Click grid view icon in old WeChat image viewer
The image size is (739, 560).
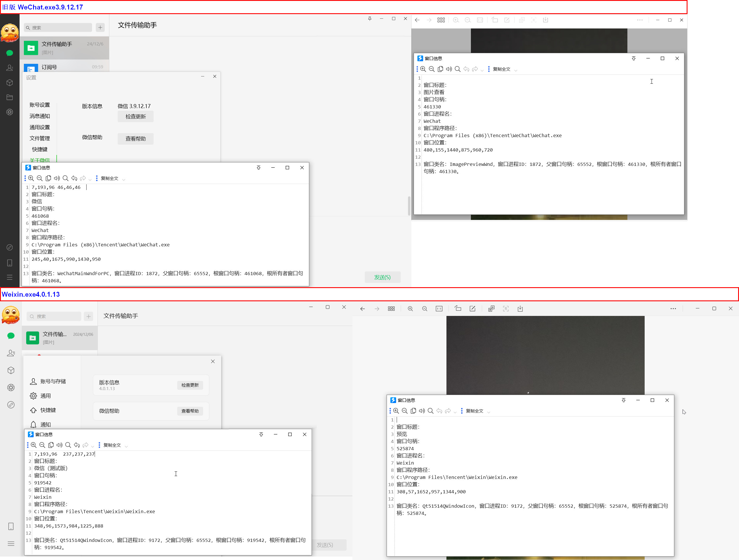[441, 20]
